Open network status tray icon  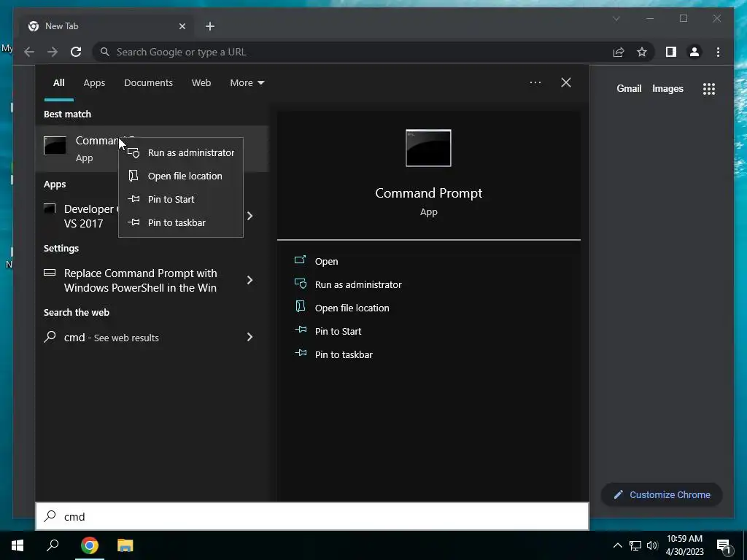pos(635,545)
